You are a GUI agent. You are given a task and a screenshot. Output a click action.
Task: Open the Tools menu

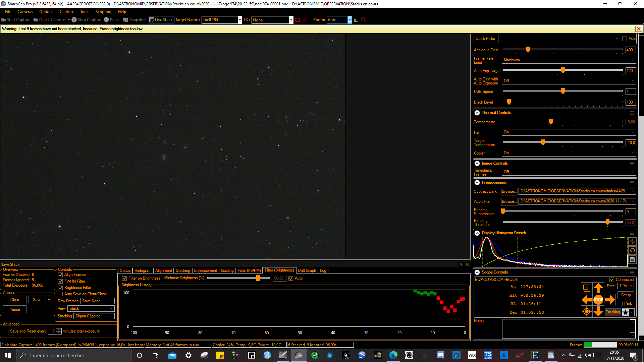[85, 12]
